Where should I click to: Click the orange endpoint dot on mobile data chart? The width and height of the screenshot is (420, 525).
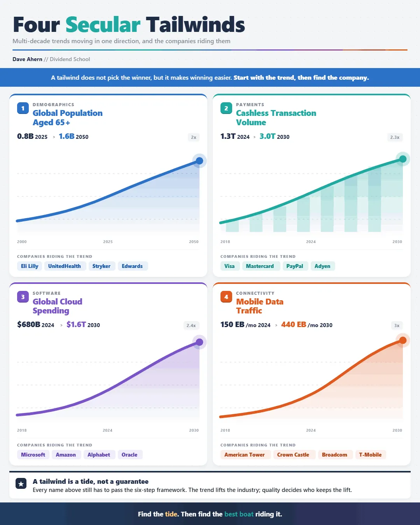pyautogui.click(x=403, y=340)
